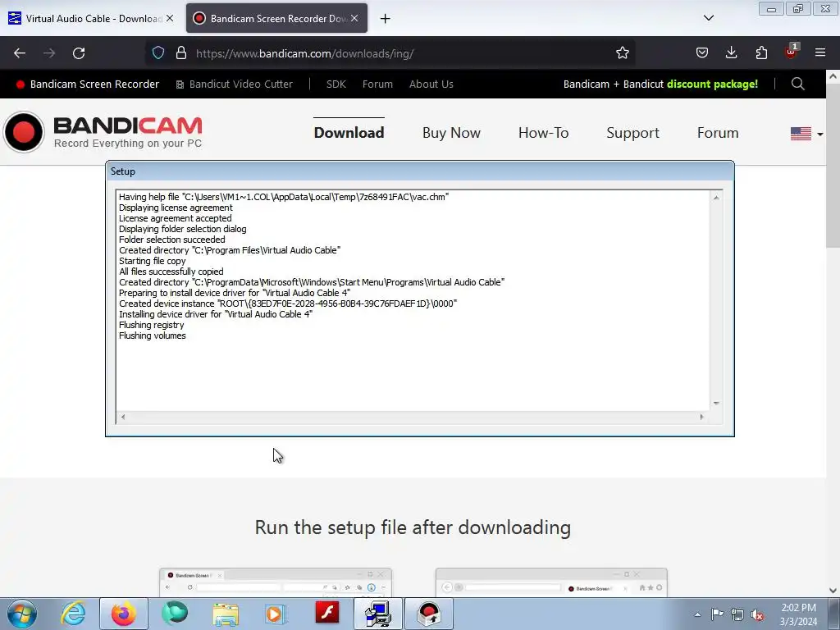This screenshot has height=630, width=840.
Task: Expand the list all tabs chevron
Action: tap(709, 18)
